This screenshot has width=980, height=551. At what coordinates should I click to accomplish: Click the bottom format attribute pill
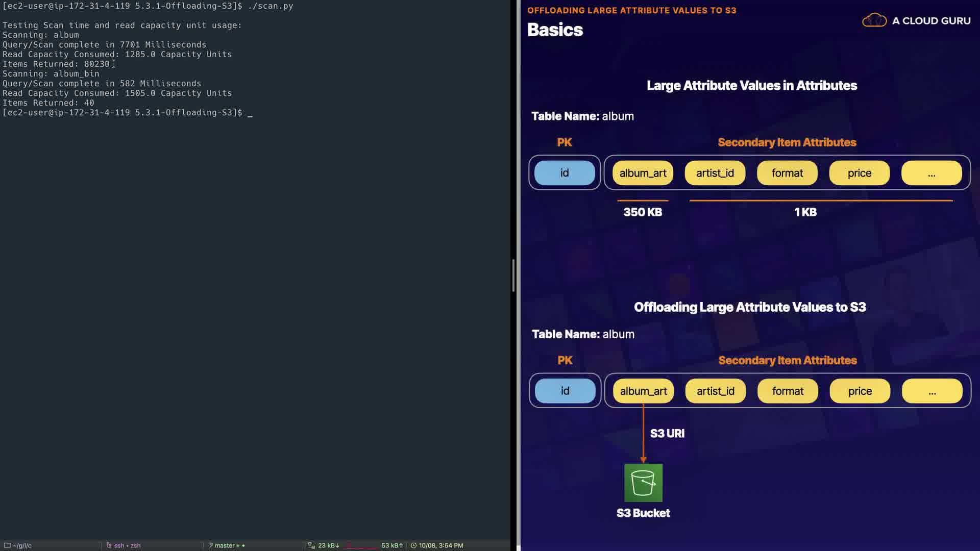[788, 391]
